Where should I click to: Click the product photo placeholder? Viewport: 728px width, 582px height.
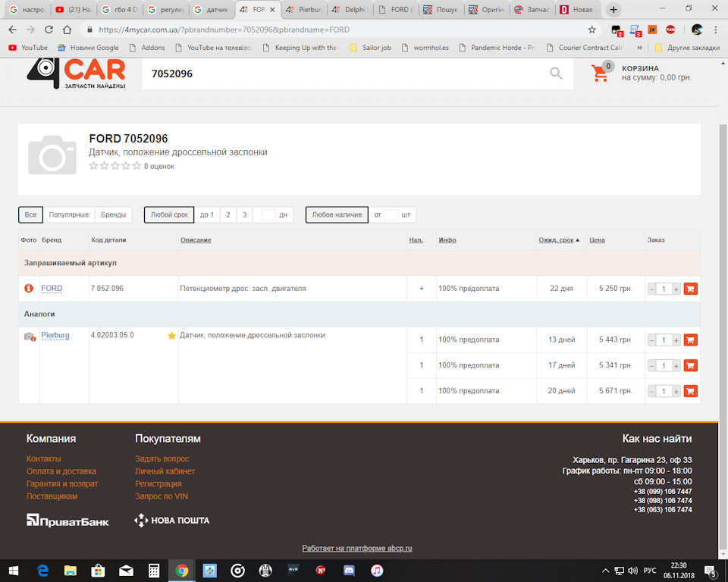click(52, 155)
